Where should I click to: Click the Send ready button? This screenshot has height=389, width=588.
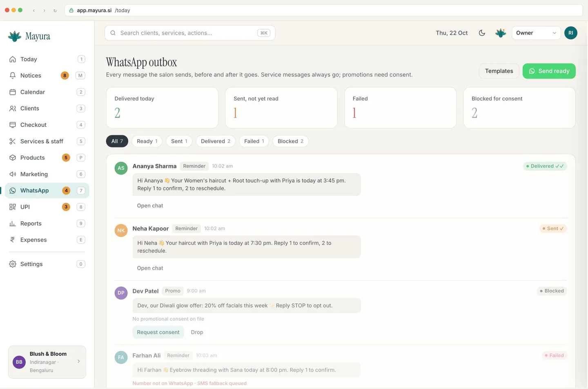[549, 71]
